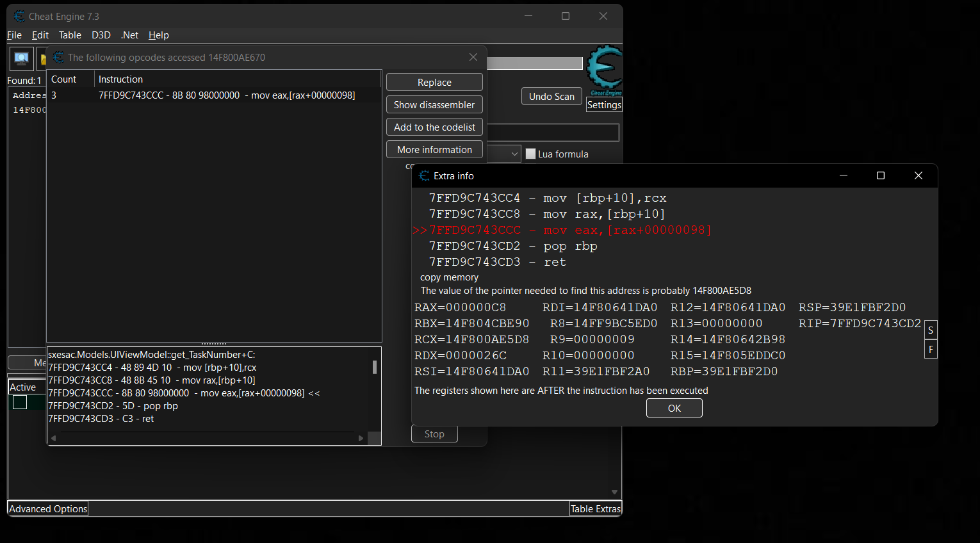Click left arrow of horizontal scrollbar
The height and width of the screenshot is (543, 980).
point(54,439)
